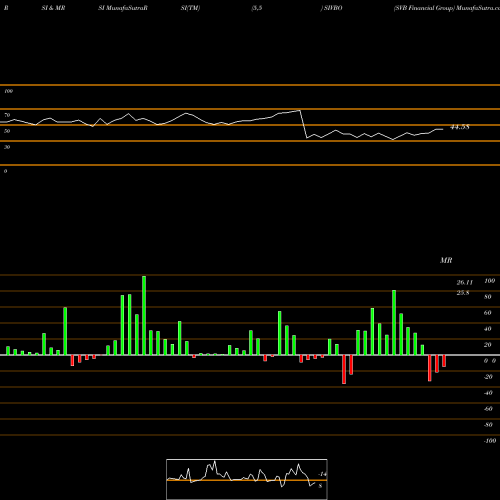Select the longest red bar in the MR histogram
This screenshot has height=500, width=500.
click(344, 369)
